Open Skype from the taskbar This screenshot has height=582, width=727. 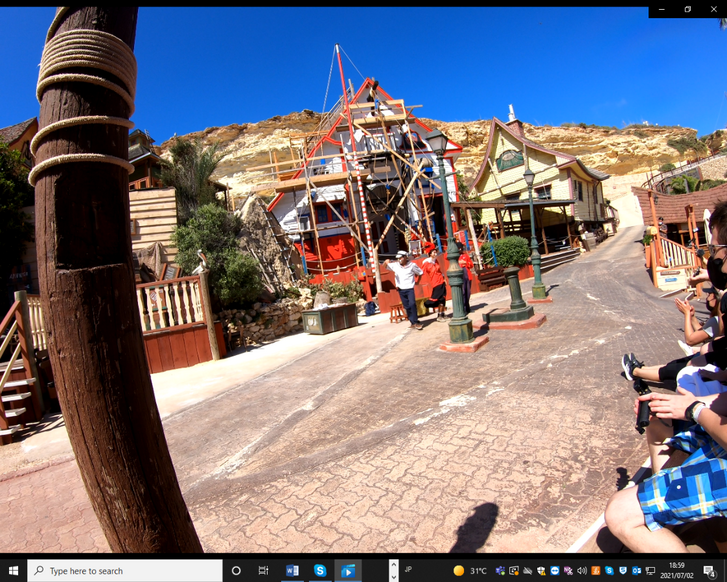(x=320, y=571)
